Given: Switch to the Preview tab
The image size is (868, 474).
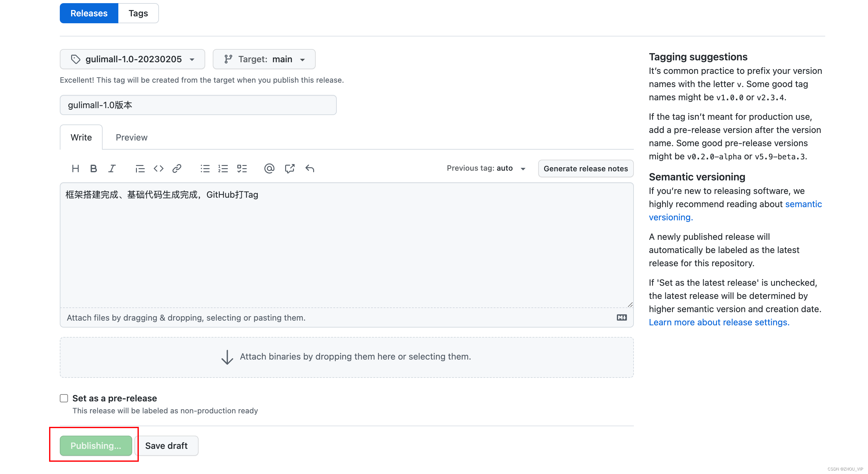Looking at the screenshot, I should click(132, 137).
